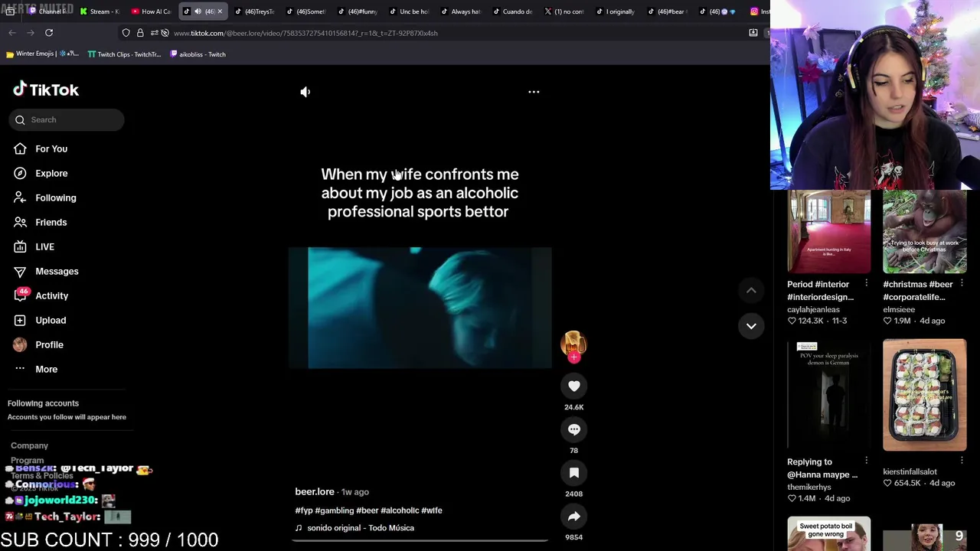Screen dimensions: 980x551
Task: Click the browser address bar URL
Action: (305, 34)
